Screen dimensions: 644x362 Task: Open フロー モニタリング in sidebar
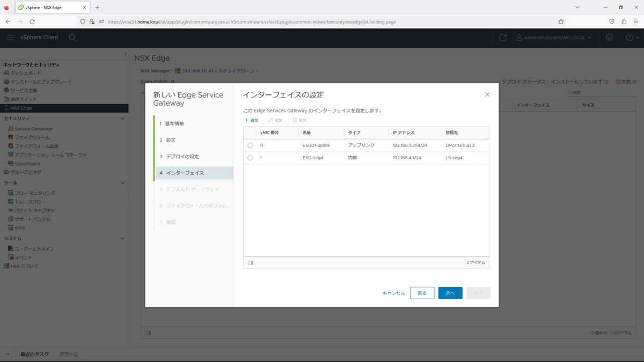click(x=35, y=193)
